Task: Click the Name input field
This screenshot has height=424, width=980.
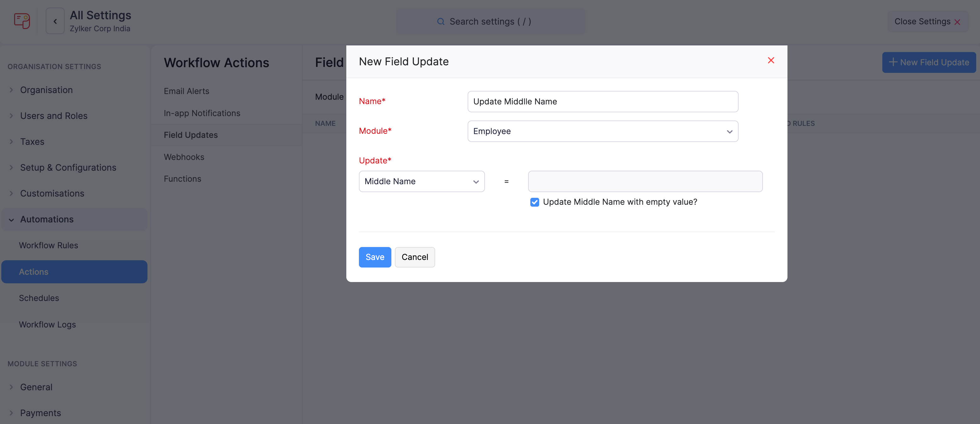Action: (602, 102)
